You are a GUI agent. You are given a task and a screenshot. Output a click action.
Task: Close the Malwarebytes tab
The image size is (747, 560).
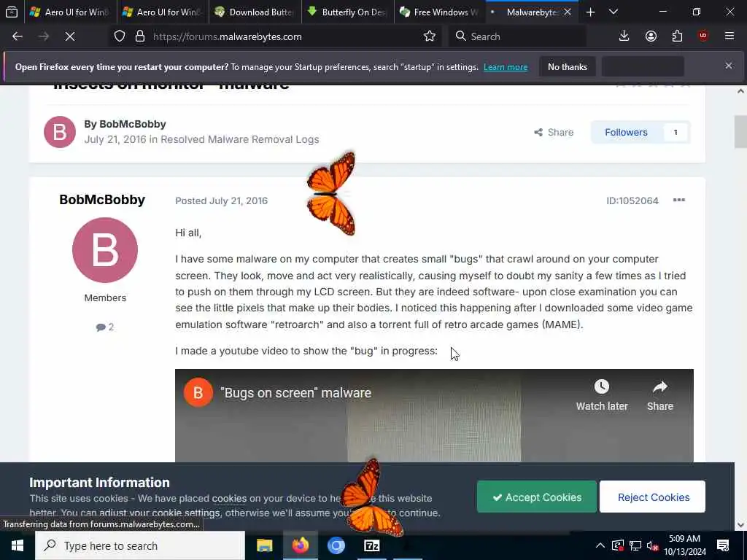pyautogui.click(x=568, y=12)
